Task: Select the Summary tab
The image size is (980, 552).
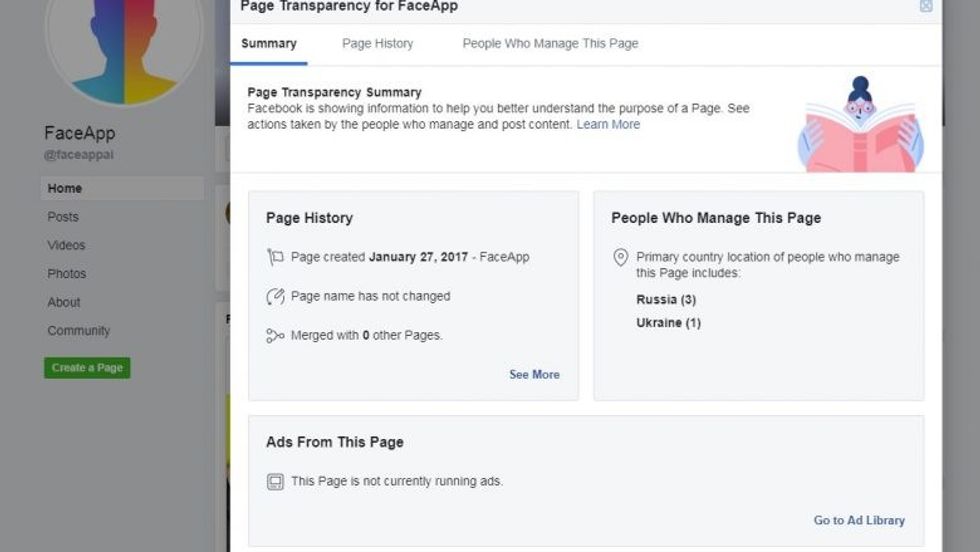Action: (x=269, y=44)
